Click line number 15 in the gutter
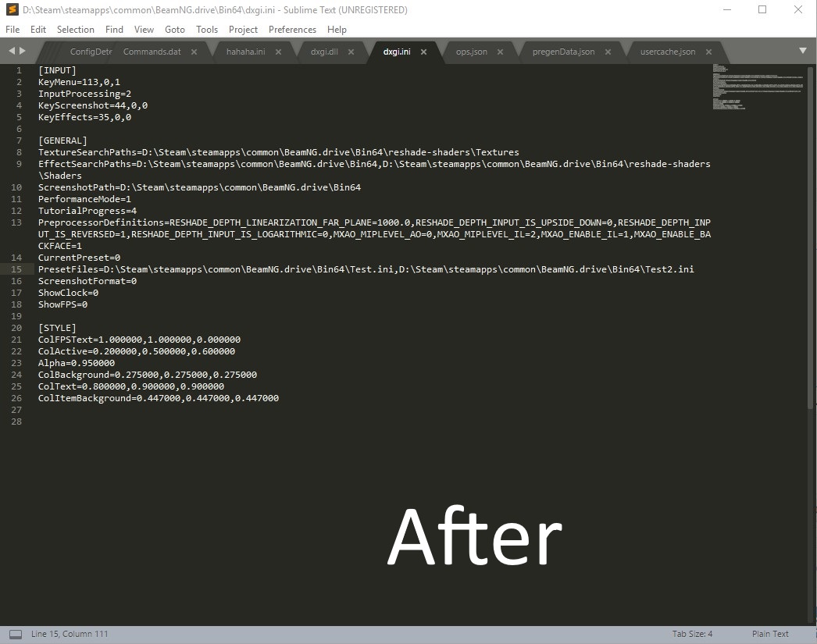Screen dimensions: 817x644 (x=16, y=269)
